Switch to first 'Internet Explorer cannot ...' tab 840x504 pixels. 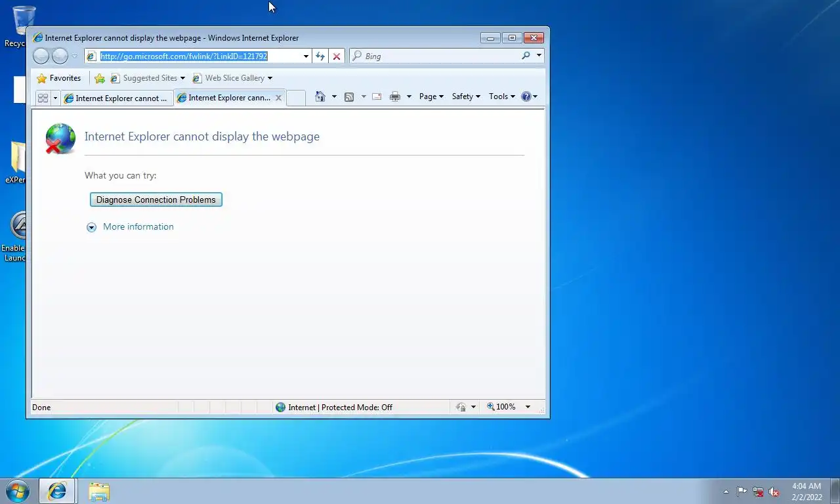(x=116, y=98)
